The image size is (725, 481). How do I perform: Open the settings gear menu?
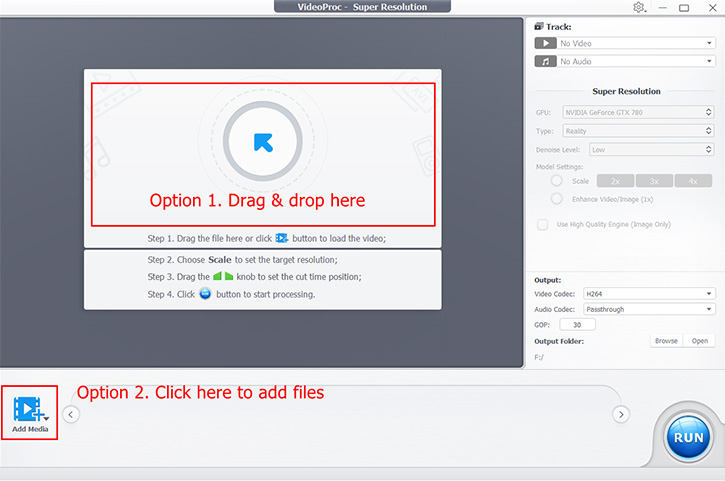[x=639, y=8]
